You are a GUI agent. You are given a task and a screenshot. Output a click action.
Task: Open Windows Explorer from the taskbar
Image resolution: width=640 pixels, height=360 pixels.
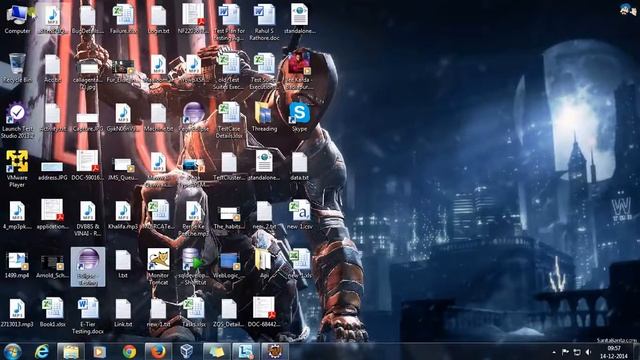(71, 351)
